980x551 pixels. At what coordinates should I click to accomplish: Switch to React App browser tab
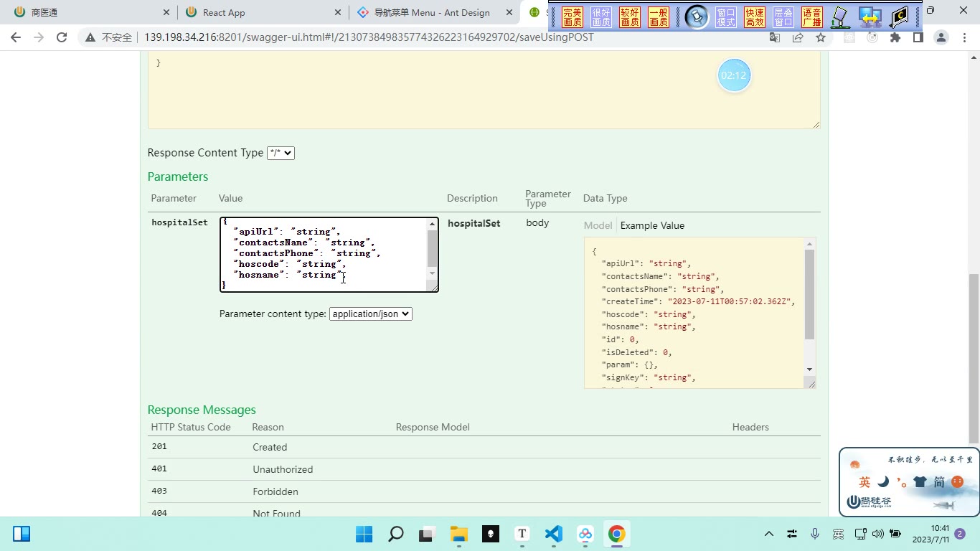(x=263, y=12)
